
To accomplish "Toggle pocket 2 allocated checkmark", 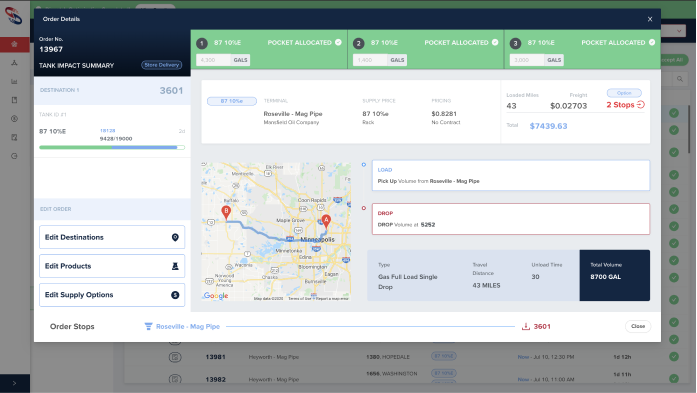I will [495, 42].
